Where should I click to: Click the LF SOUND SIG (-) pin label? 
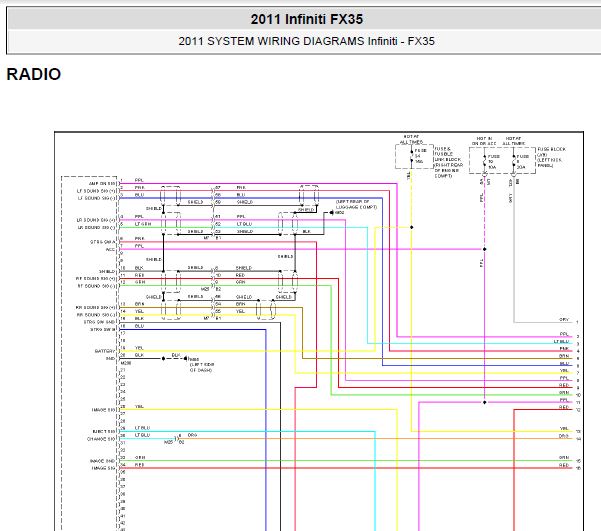click(x=97, y=198)
